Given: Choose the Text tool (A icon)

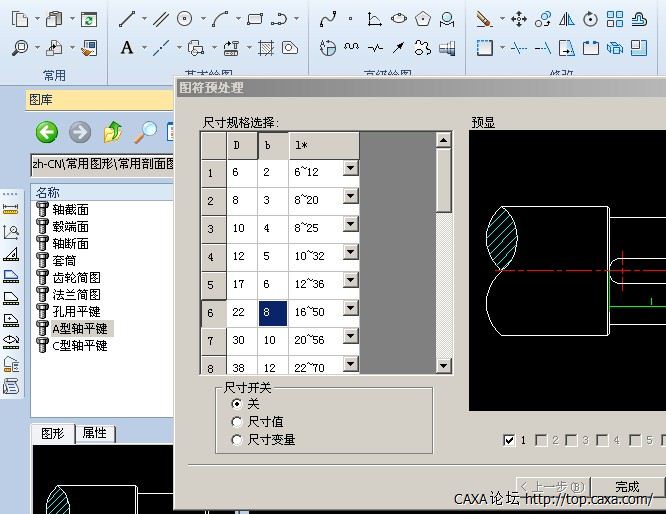Looking at the screenshot, I should 127,47.
